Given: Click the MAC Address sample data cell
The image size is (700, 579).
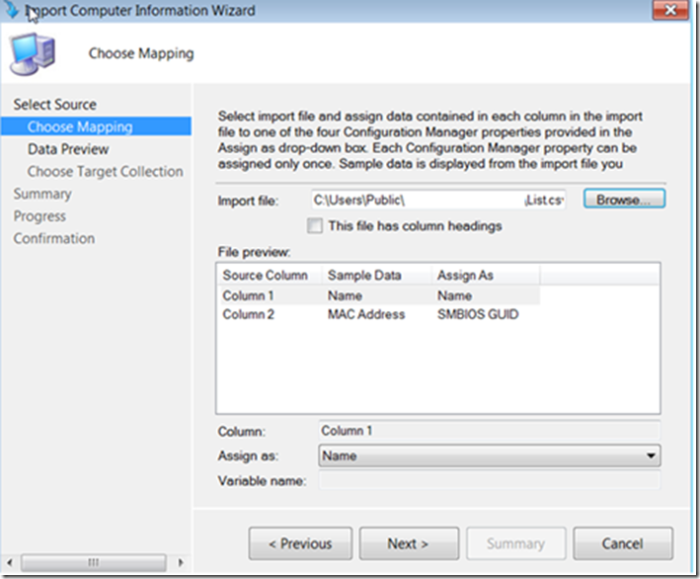Looking at the screenshot, I should 366,314.
